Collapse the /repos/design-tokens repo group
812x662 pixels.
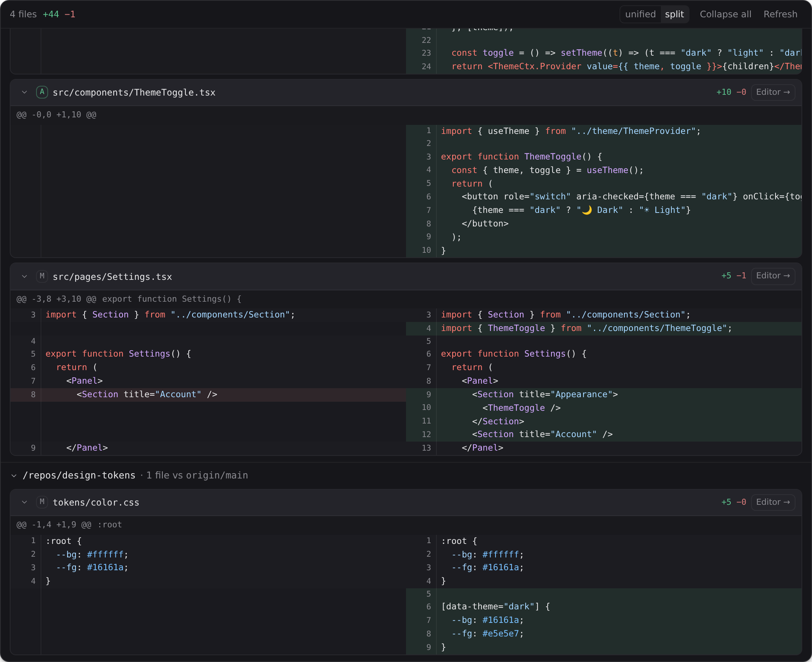click(14, 475)
